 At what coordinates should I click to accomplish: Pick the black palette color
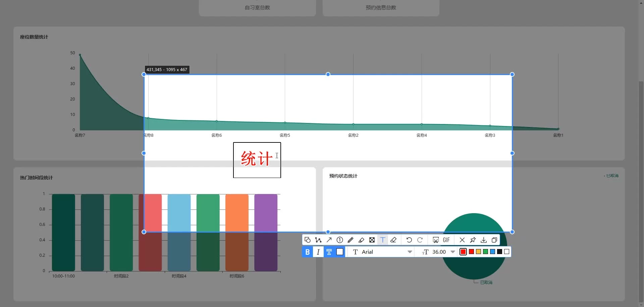tap(500, 252)
